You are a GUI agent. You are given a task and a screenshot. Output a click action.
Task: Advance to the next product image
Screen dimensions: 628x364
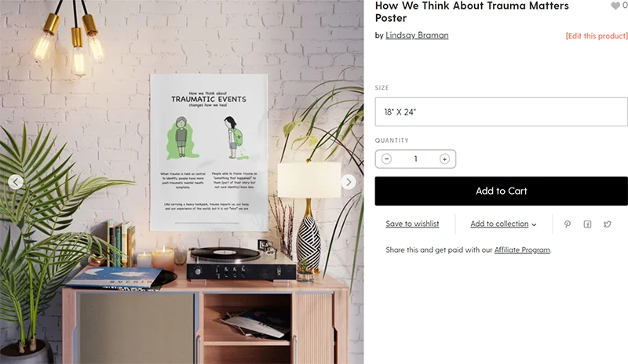(349, 182)
